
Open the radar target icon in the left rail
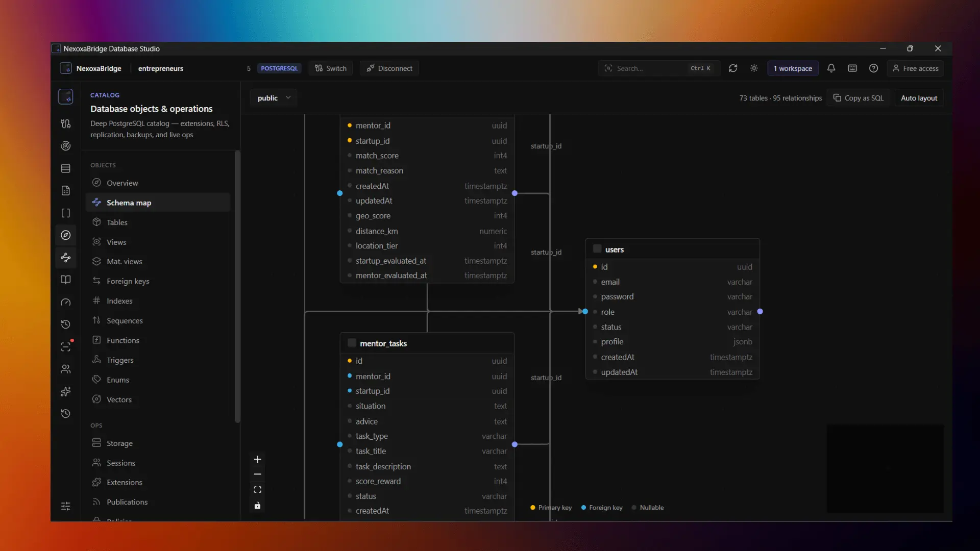point(66,146)
